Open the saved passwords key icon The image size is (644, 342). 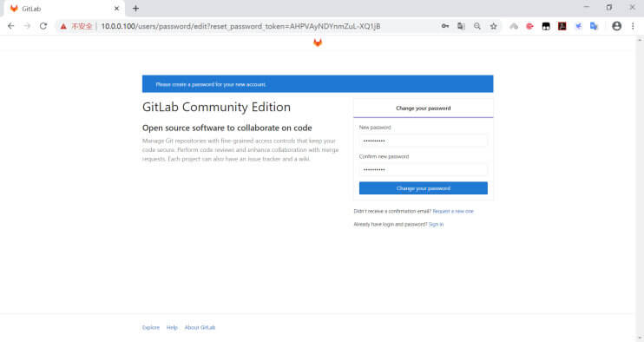tap(445, 26)
